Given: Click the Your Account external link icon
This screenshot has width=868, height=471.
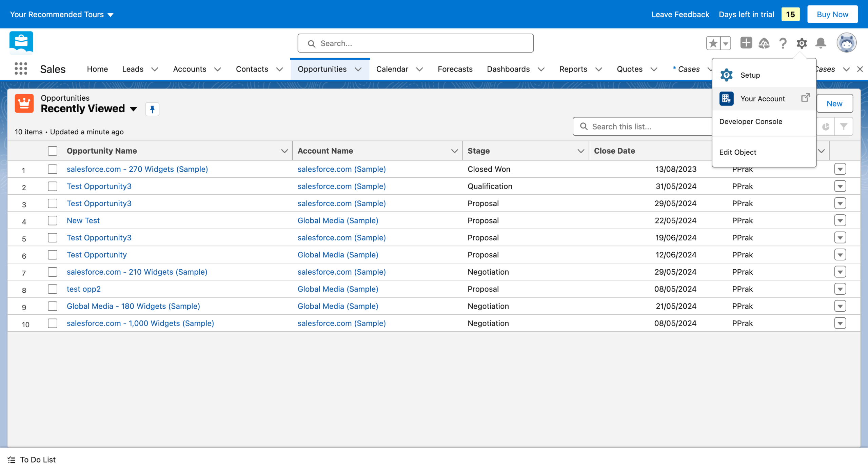Looking at the screenshot, I should click(806, 98).
